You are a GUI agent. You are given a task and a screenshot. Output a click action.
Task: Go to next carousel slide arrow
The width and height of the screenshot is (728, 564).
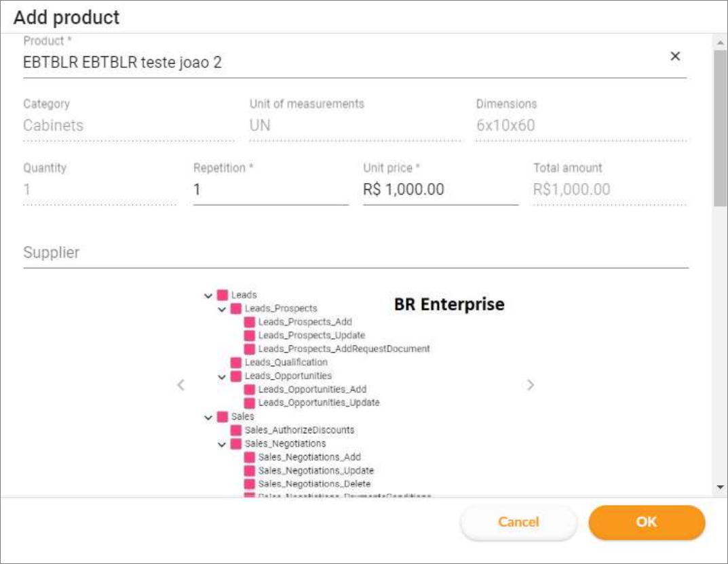(531, 384)
